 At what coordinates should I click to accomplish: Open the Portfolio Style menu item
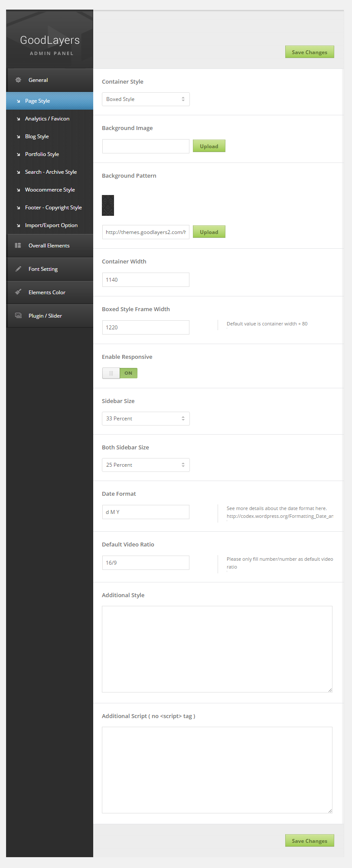42,154
